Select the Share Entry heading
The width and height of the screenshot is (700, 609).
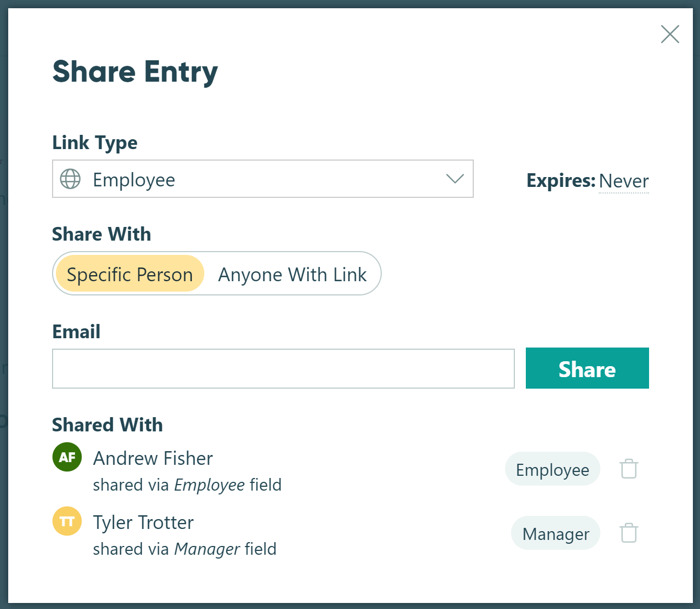click(135, 71)
